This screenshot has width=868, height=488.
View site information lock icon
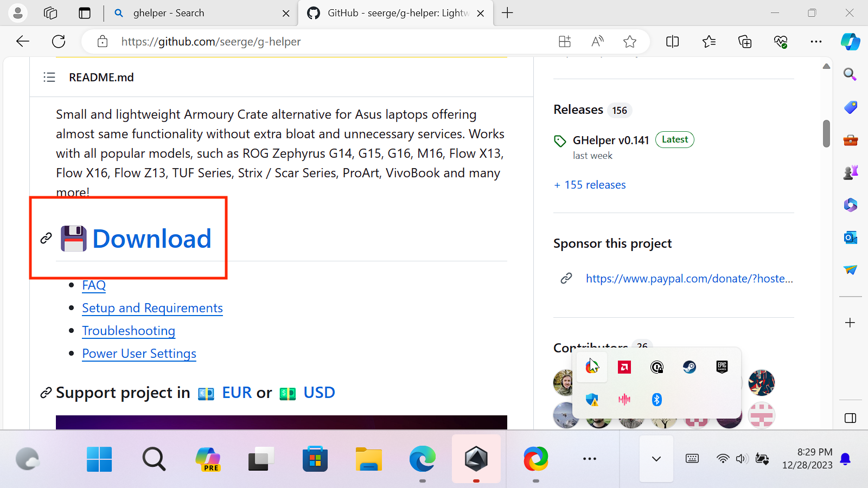pos(102,42)
